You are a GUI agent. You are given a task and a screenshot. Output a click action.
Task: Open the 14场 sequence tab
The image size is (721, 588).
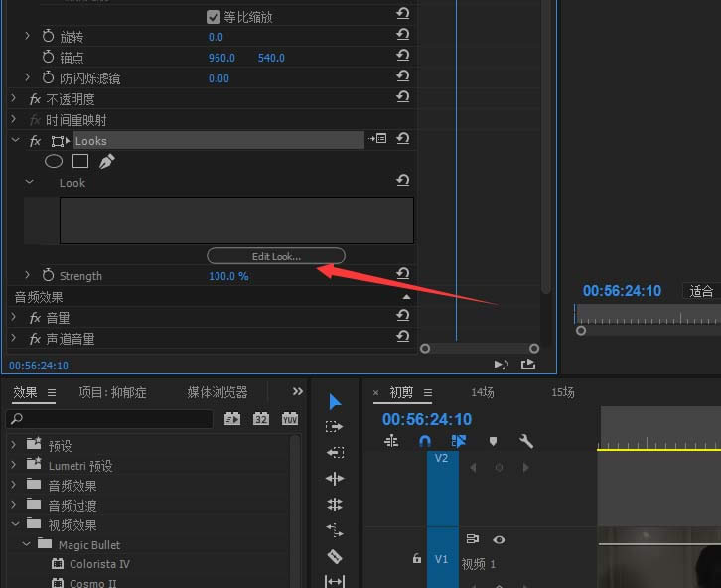[482, 393]
